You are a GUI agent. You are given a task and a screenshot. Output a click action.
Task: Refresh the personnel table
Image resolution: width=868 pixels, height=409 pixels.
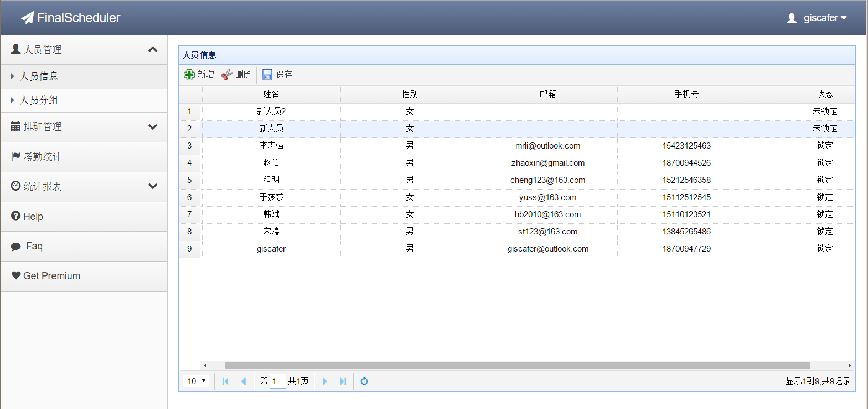364,381
